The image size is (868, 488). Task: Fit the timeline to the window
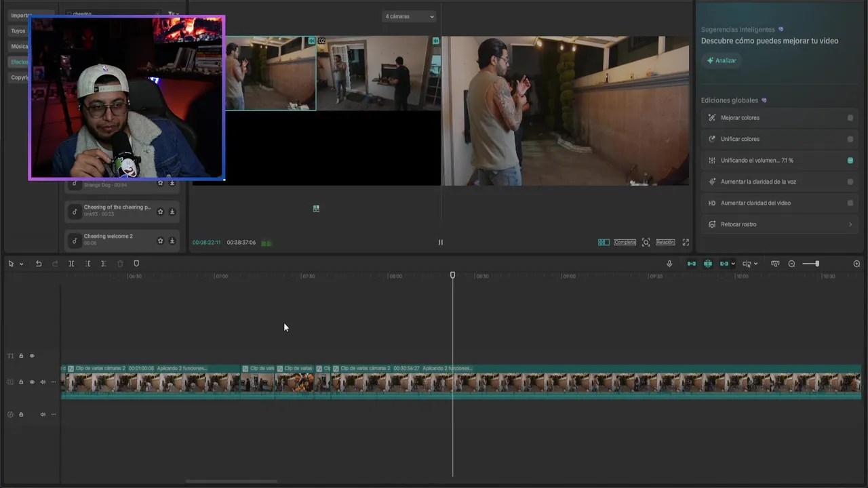point(775,264)
